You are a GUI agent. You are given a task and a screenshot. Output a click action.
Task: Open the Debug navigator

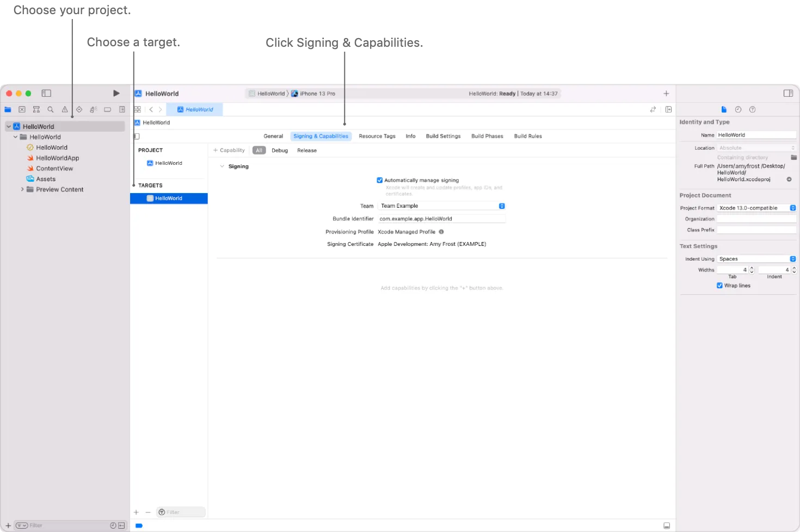pyautogui.click(x=93, y=109)
